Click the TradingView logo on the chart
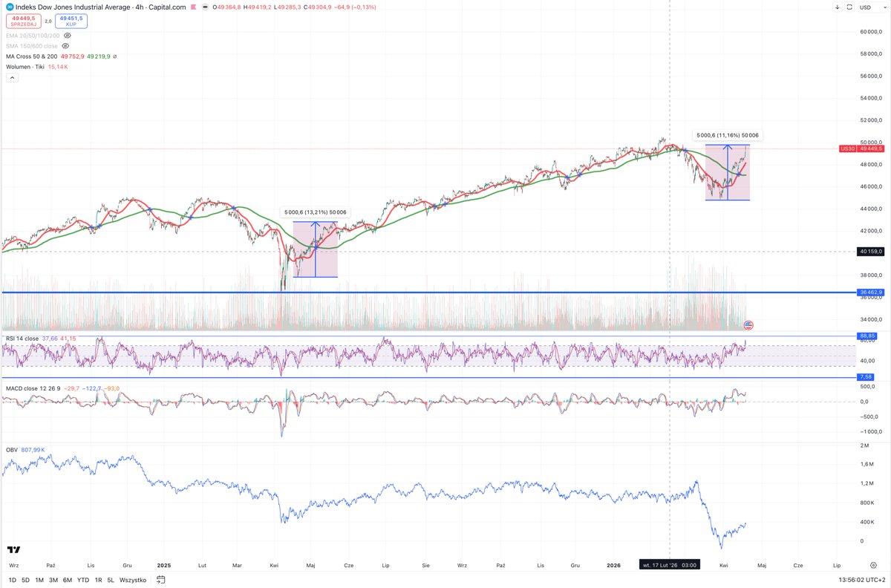This screenshot has height=588, width=891. (13, 550)
